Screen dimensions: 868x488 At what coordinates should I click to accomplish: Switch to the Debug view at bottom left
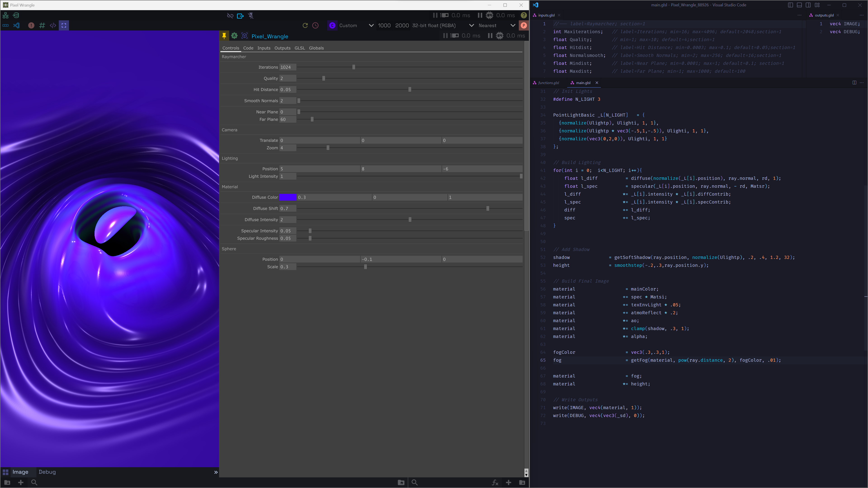pyautogui.click(x=47, y=472)
